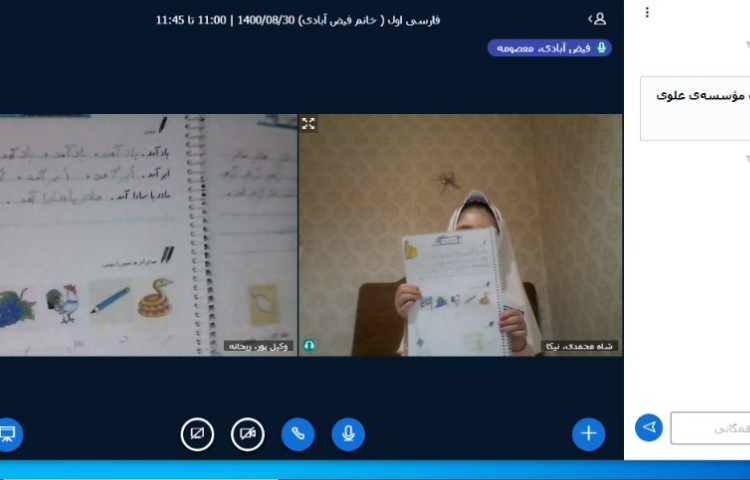
Task: Click the blue plus actions button
Action: pyautogui.click(x=588, y=434)
